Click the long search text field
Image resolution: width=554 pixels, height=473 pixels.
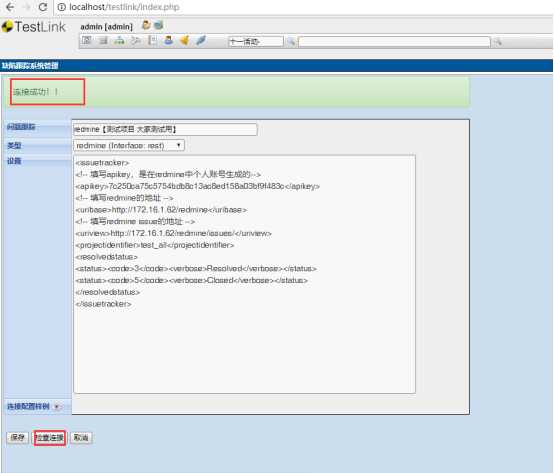[x=394, y=42]
